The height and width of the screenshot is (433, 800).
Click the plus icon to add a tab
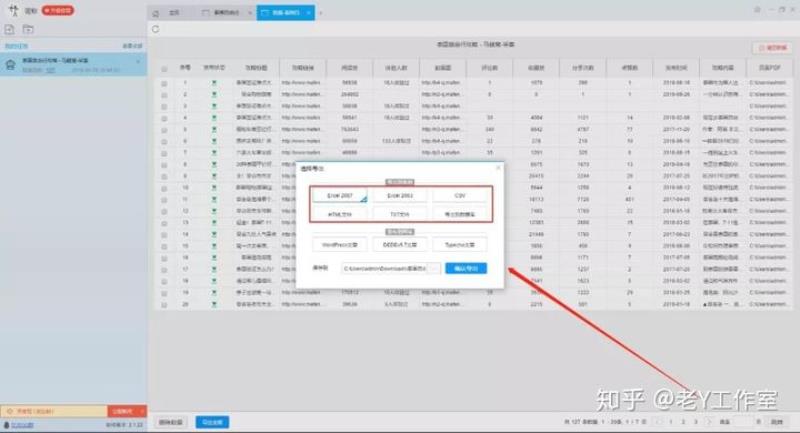tap(321, 12)
